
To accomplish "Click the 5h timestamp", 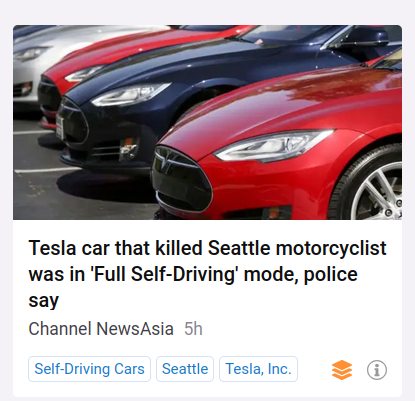I will click(193, 329).
